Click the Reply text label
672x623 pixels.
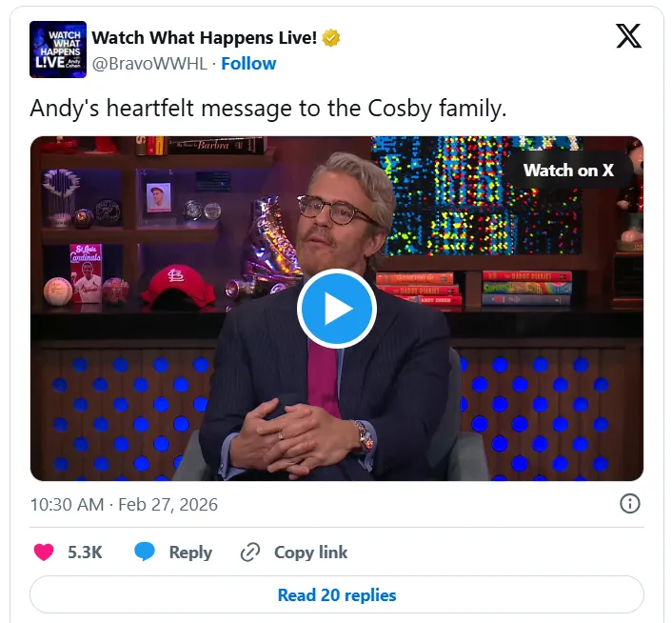coord(190,553)
